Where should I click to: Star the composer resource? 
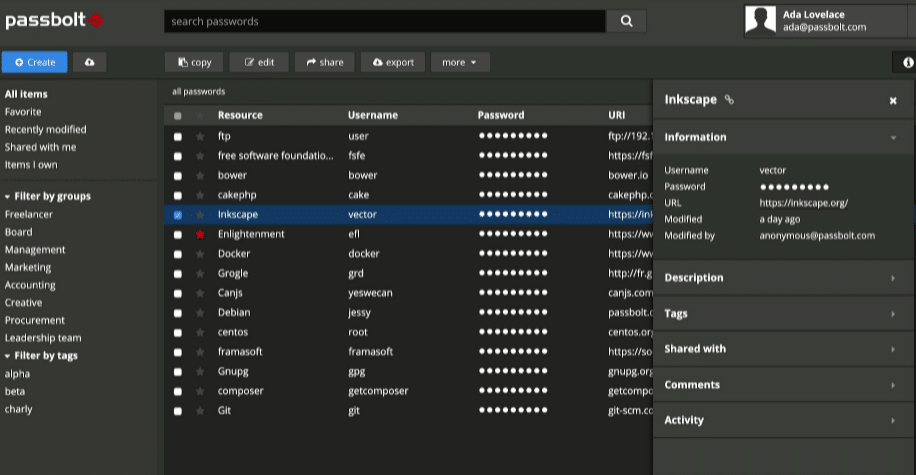coord(200,391)
